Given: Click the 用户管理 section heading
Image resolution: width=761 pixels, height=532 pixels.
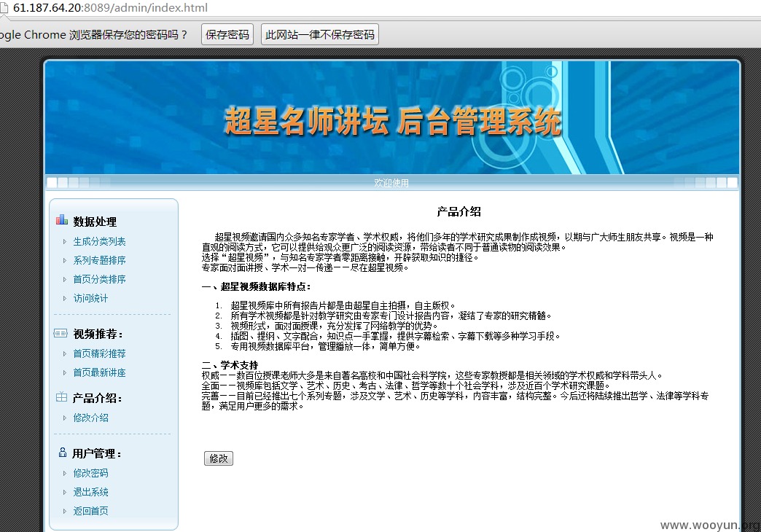Looking at the screenshot, I should [x=96, y=453].
